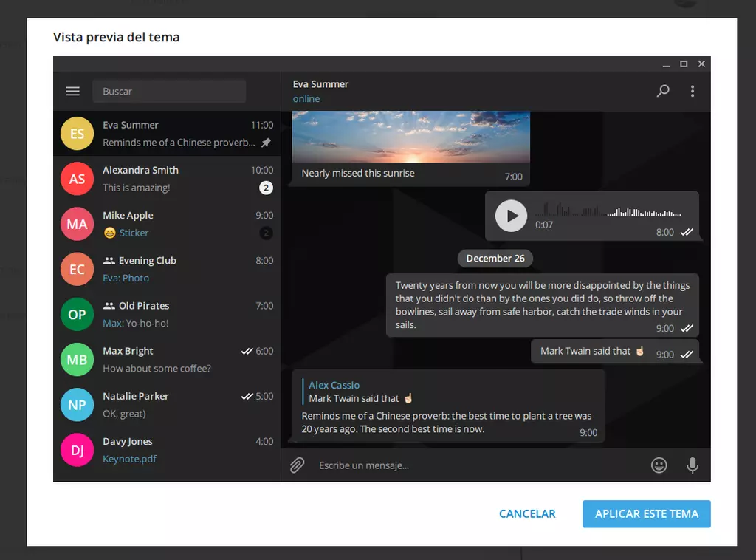This screenshot has height=560, width=756.
Task: Click the DJ avatar for Davy Jones
Action: pos(77,450)
